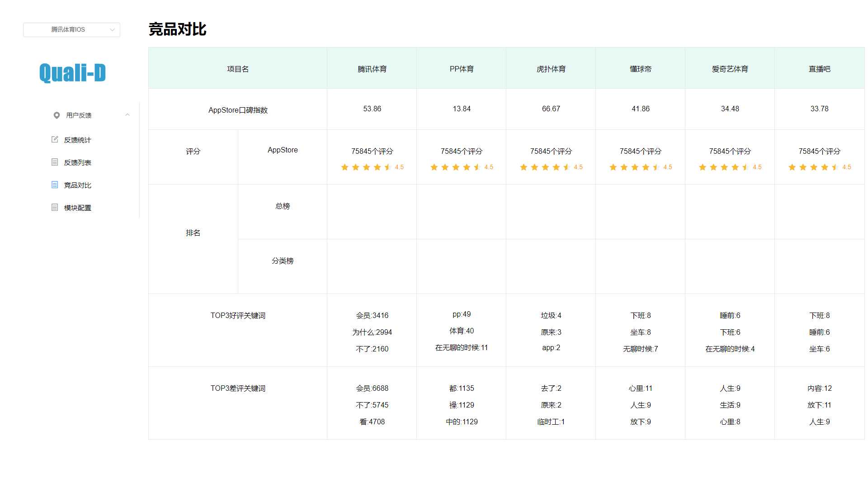Collapse the 用户反馈 menu chevron
This screenshot has width=868, height=479.
click(127, 115)
